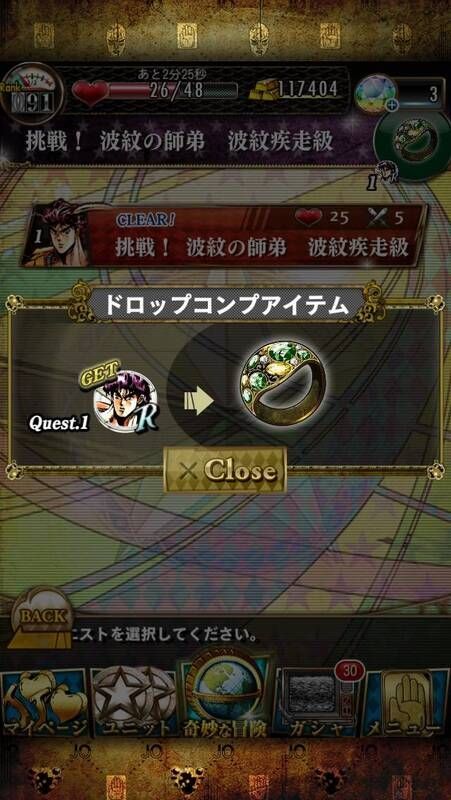451x800 pixels.
Task: Select the stamina progress bar
Action: click(x=173, y=91)
